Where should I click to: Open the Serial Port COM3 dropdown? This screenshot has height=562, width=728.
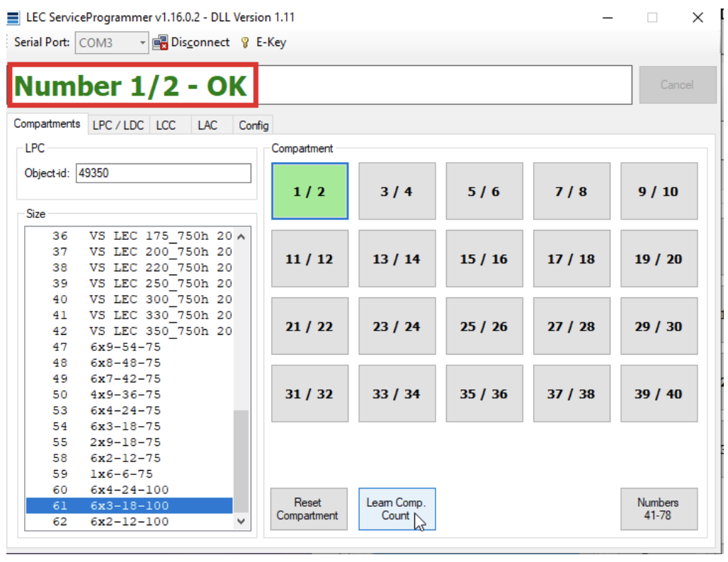[111, 42]
